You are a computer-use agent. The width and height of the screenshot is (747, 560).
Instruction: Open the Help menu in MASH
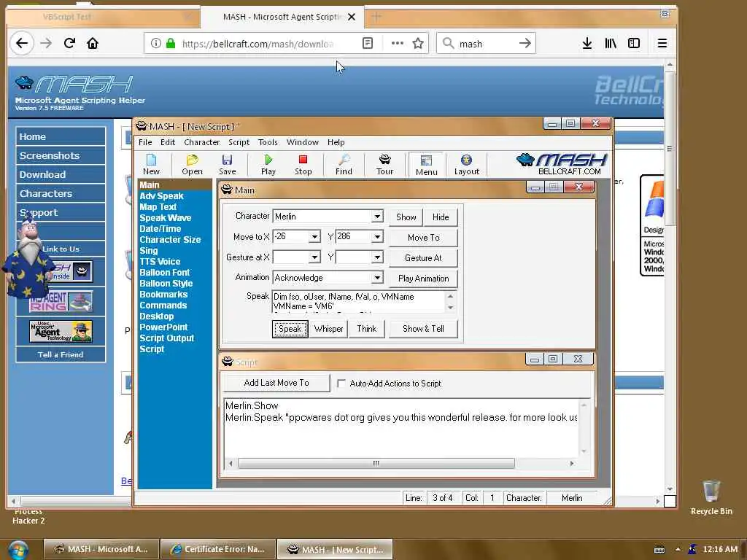(x=336, y=142)
